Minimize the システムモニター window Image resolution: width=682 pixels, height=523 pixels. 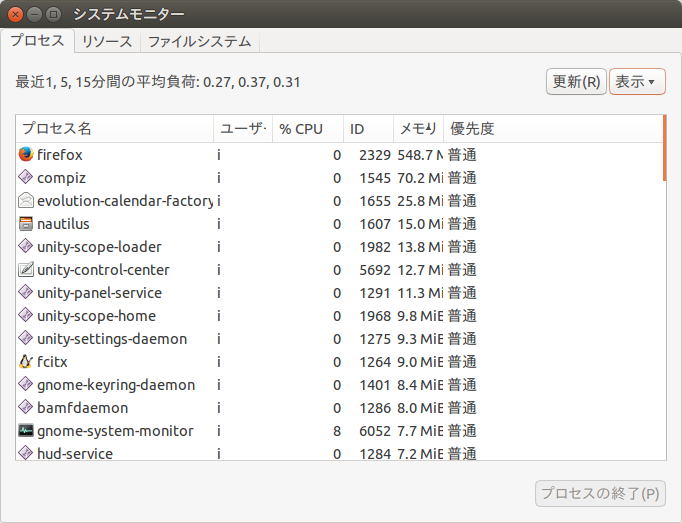coord(34,14)
